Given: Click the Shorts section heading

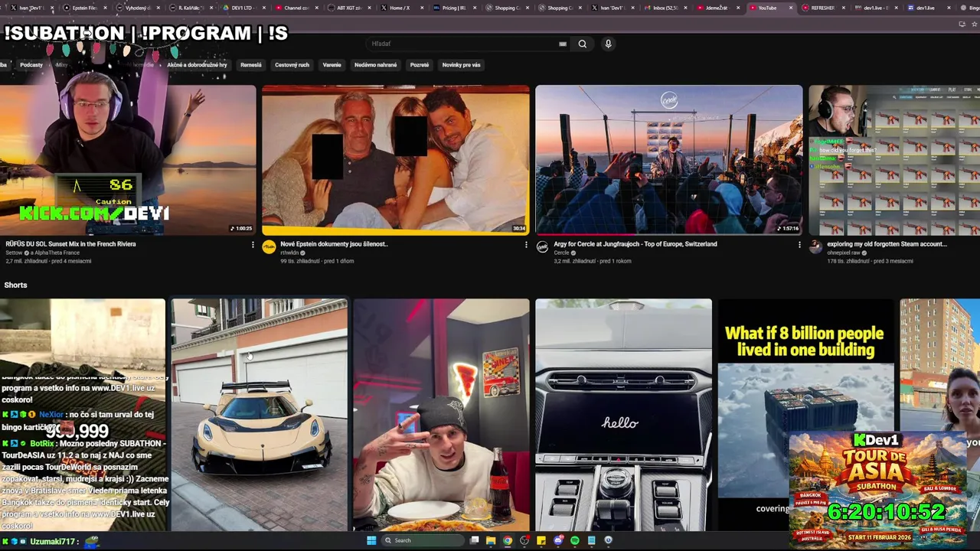Looking at the screenshot, I should click(x=15, y=285).
